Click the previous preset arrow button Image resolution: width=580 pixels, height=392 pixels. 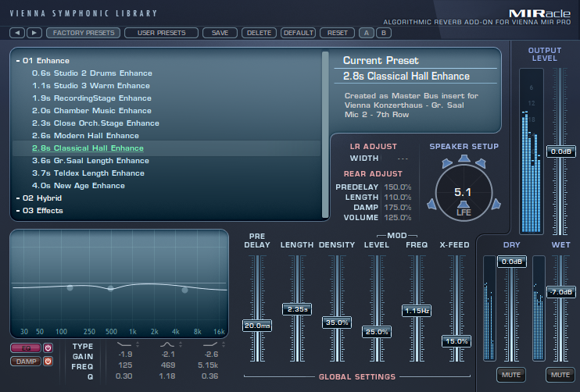click(18, 33)
